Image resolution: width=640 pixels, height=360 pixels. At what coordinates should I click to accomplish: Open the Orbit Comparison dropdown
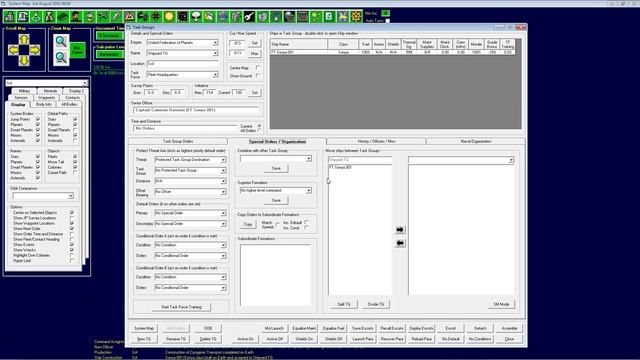pos(71,196)
